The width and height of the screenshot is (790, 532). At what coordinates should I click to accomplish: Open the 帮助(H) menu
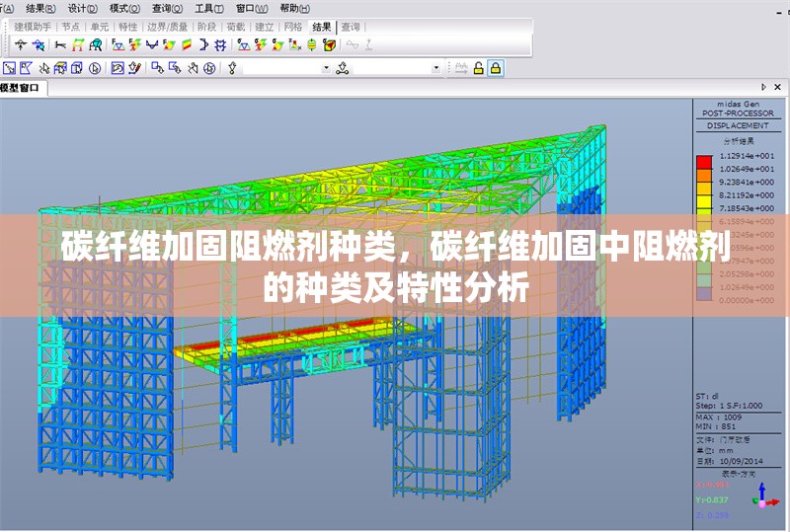(x=294, y=9)
